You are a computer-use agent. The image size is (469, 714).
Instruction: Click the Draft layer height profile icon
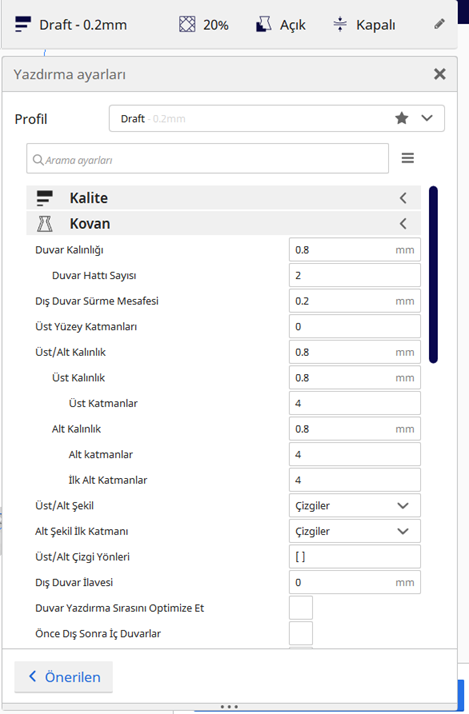pos(23,24)
